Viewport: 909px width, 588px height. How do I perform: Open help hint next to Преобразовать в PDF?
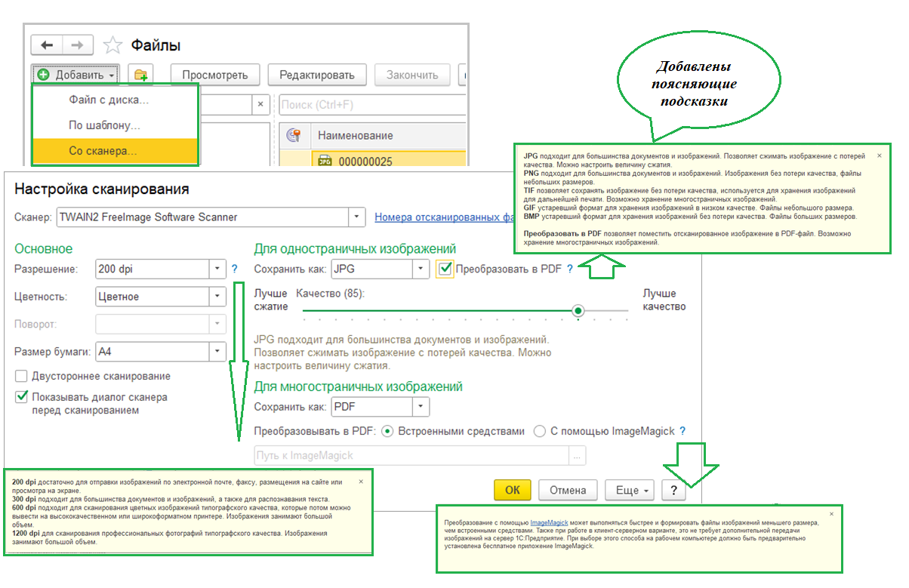pyautogui.click(x=570, y=269)
